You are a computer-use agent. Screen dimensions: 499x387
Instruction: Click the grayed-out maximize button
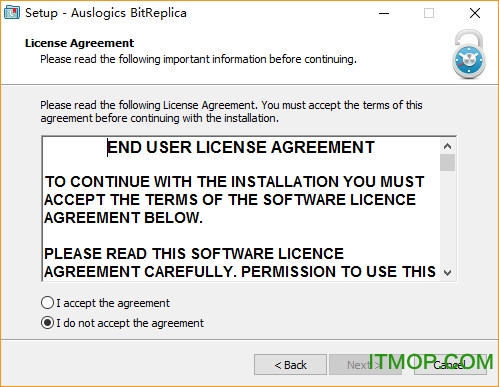pyautogui.click(x=429, y=13)
